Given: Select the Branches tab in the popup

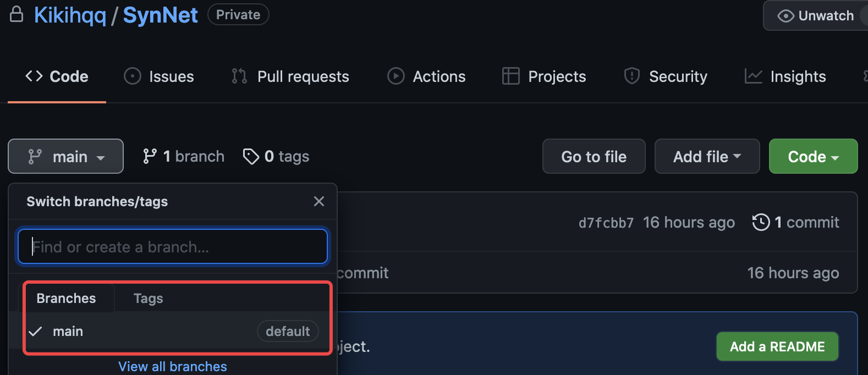Looking at the screenshot, I should click(x=66, y=298).
